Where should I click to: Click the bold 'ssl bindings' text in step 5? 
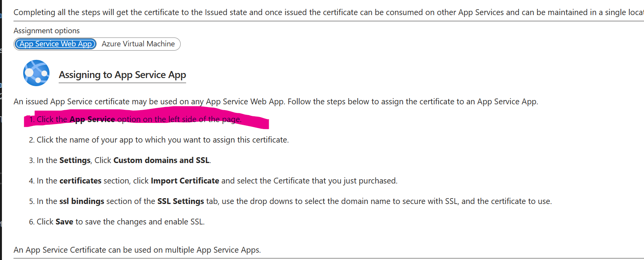[82, 201]
